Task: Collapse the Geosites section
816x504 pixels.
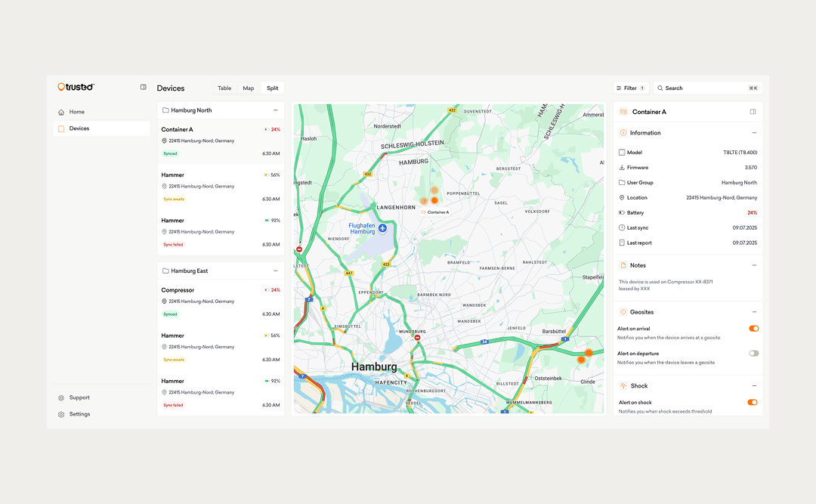Action: pos(754,312)
